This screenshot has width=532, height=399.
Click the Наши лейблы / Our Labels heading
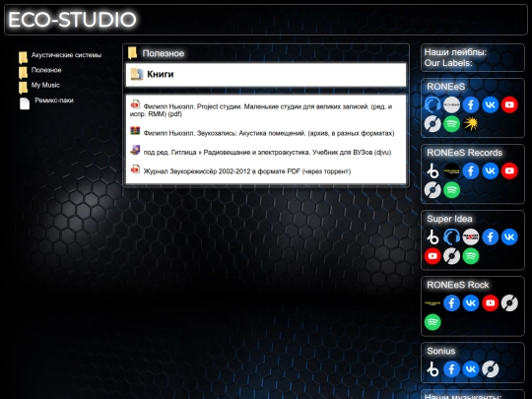point(455,57)
